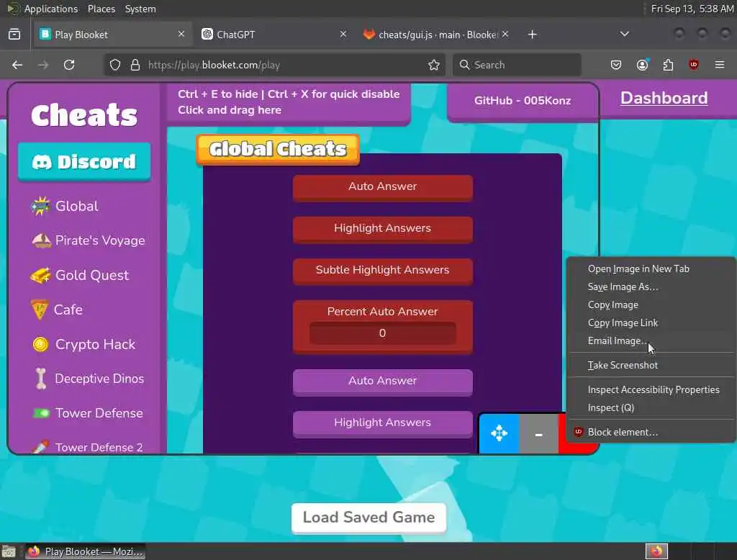Click the tracking protection shield icon

coord(115,65)
